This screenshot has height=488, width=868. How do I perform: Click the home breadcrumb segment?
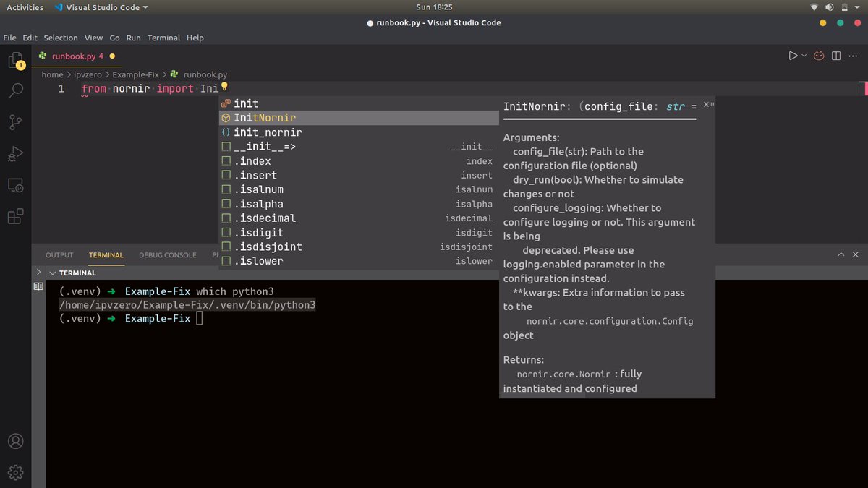[x=52, y=74]
